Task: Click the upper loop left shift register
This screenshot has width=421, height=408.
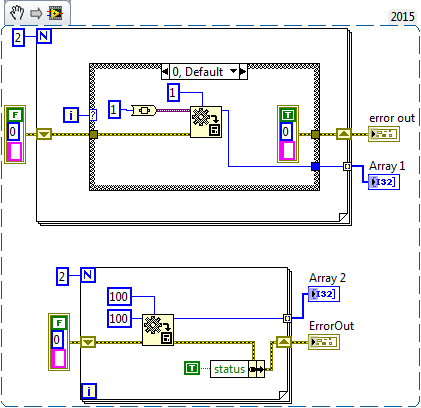Action: click(x=44, y=134)
